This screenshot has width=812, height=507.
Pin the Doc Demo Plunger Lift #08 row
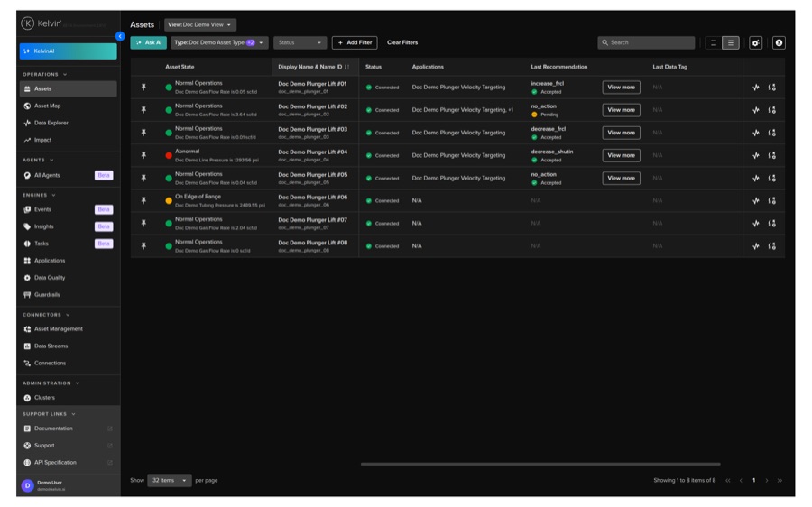(x=144, y=246)
